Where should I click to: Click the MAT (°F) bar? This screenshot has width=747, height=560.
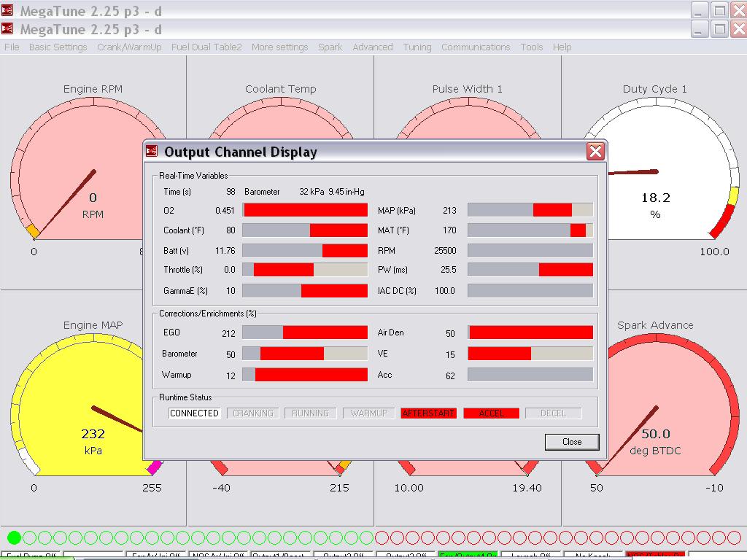tap(530, 230)
